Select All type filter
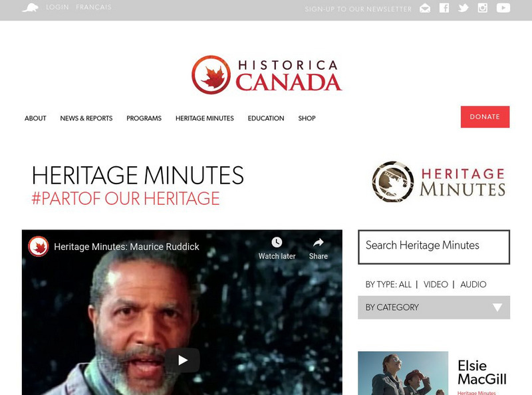Screen dimensions: 532x395 pyautogui.click(x=405, y=285)
